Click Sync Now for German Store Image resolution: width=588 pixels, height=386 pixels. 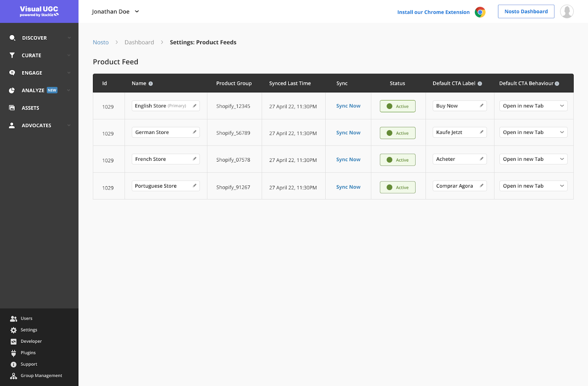(x=348, y=133)
